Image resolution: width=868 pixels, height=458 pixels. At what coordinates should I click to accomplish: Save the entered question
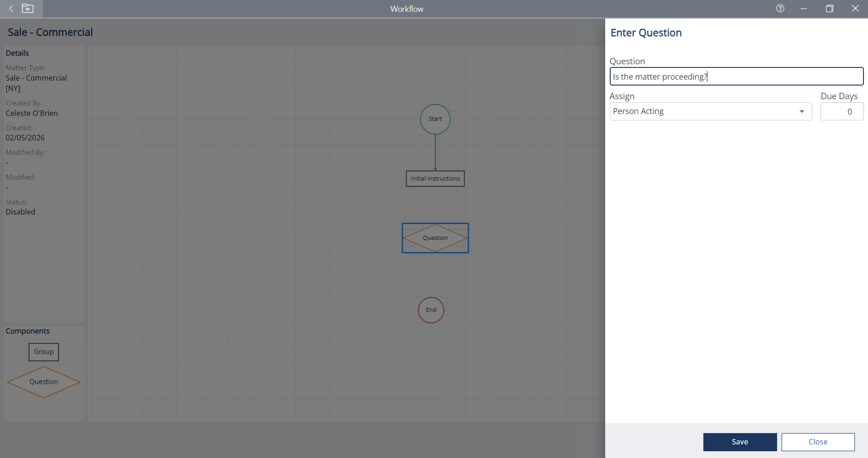pyautogui.click(x=740, y=442)
